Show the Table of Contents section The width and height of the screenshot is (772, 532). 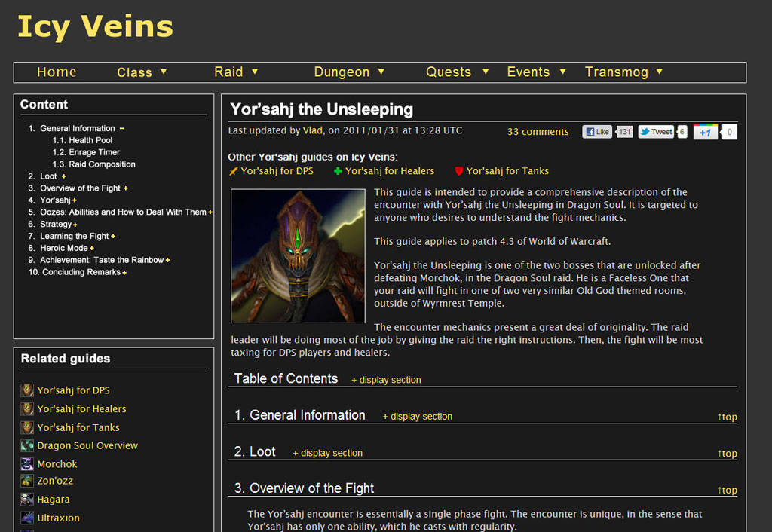386,380
